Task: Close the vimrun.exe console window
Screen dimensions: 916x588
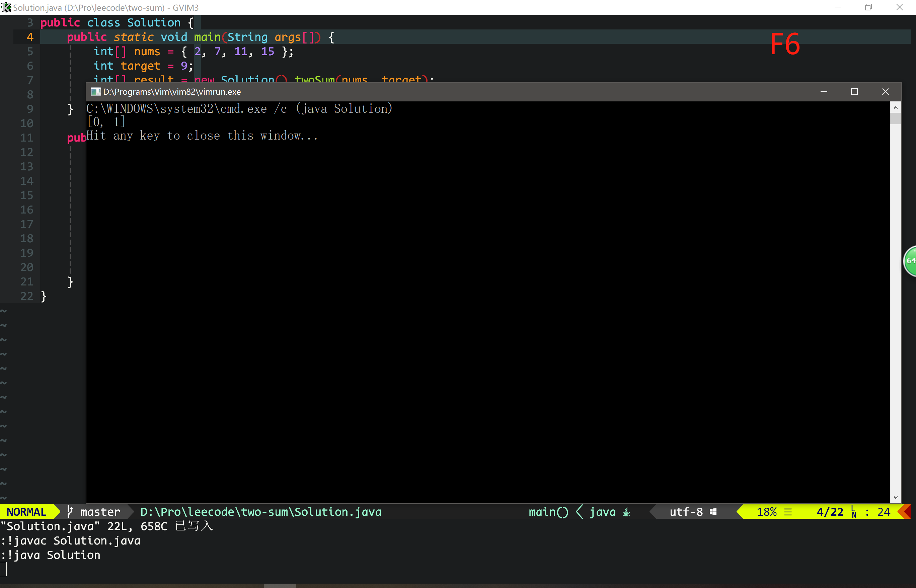Action: point(885,92)
